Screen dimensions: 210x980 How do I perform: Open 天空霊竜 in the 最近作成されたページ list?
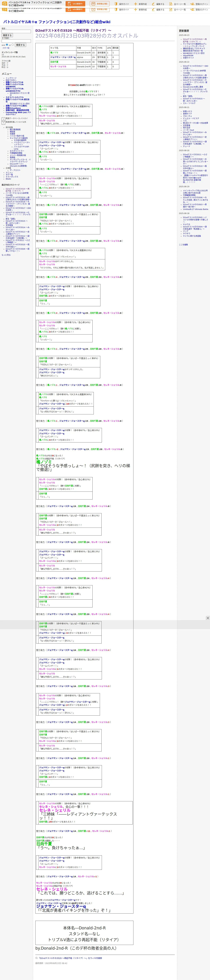(x=9, y=225)
